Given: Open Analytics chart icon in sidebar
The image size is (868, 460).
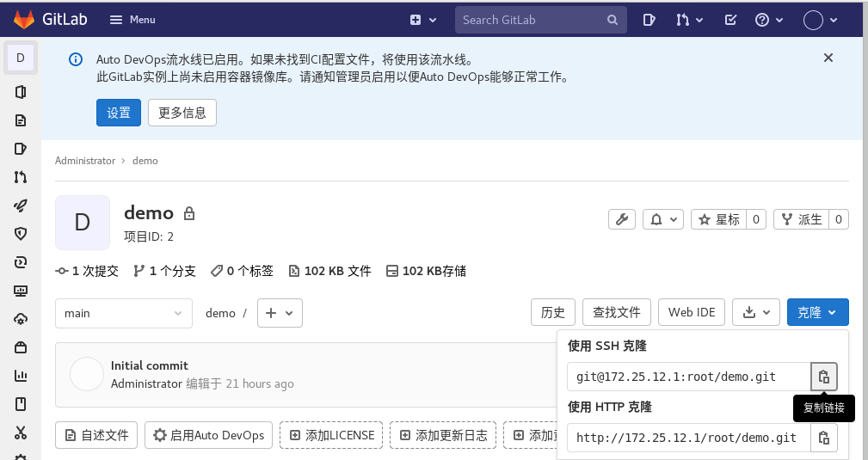Looking at the screenshot, I should click(x=21, y=376).
